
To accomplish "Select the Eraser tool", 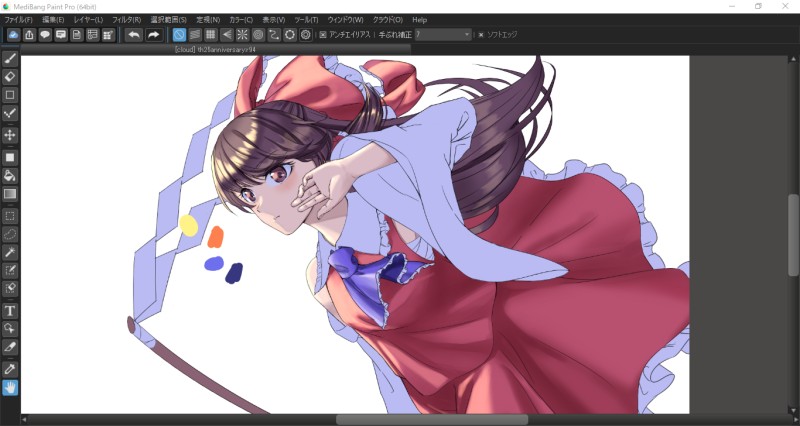I will [x=10, y=77].
